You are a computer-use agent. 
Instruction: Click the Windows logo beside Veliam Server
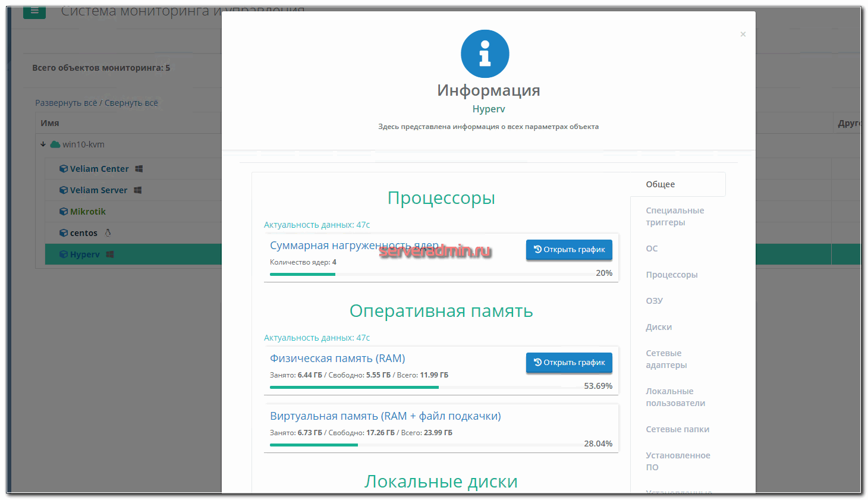(137, 190)
